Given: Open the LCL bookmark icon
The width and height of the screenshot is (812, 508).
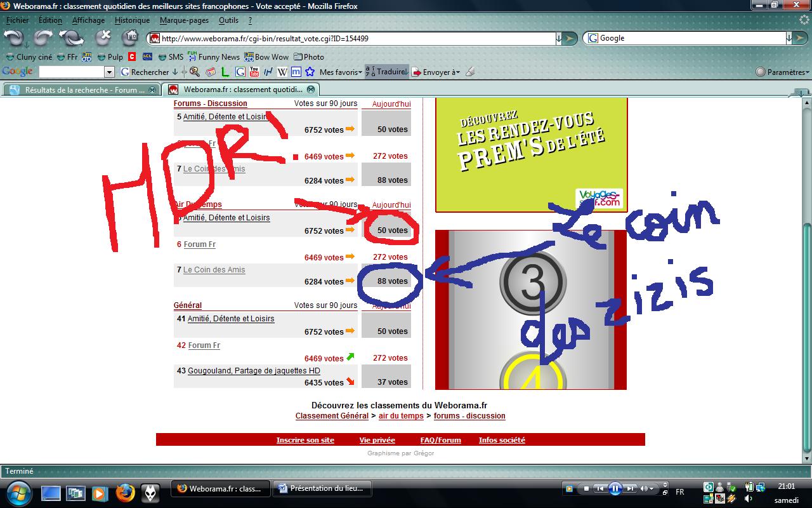Looking at the screenshot, I should pos(148,57).
